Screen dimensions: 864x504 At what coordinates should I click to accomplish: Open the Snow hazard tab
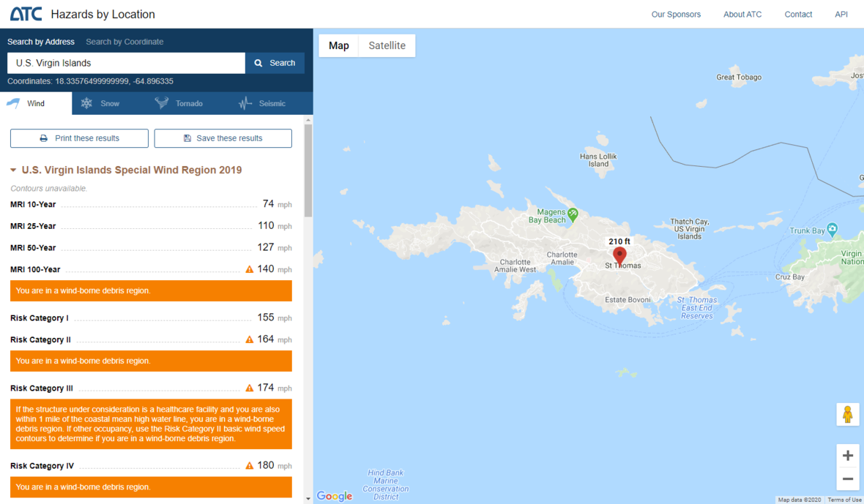pyautogui.click(x=101, y=103)
